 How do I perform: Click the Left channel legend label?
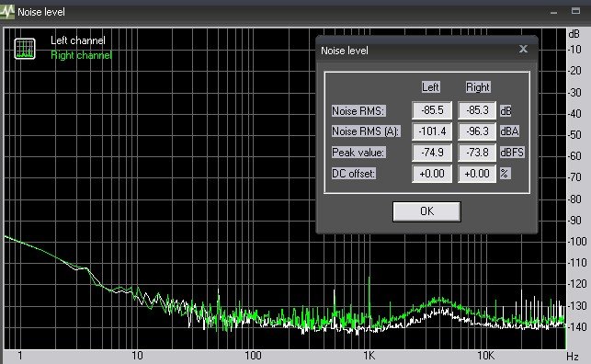click(77, 40)
